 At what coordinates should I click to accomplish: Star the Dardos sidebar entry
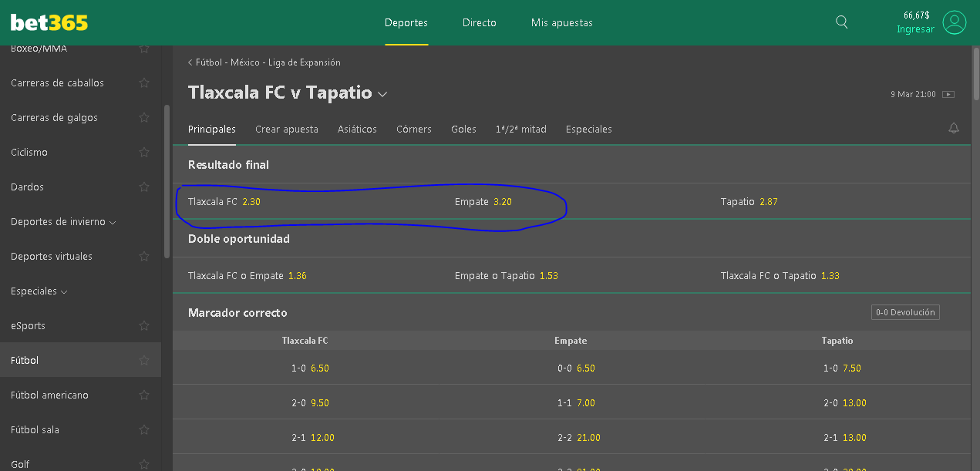click(144, 187)
